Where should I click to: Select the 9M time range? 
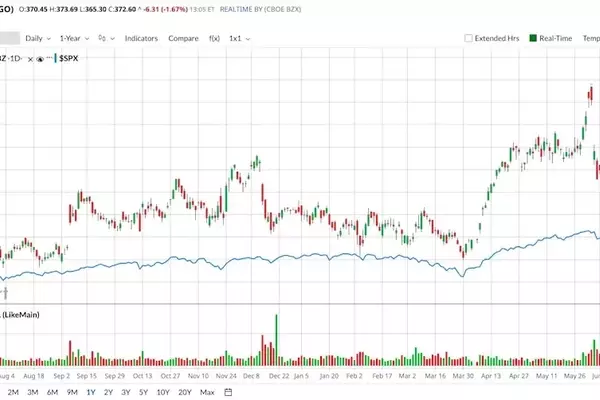coord(72,392)
